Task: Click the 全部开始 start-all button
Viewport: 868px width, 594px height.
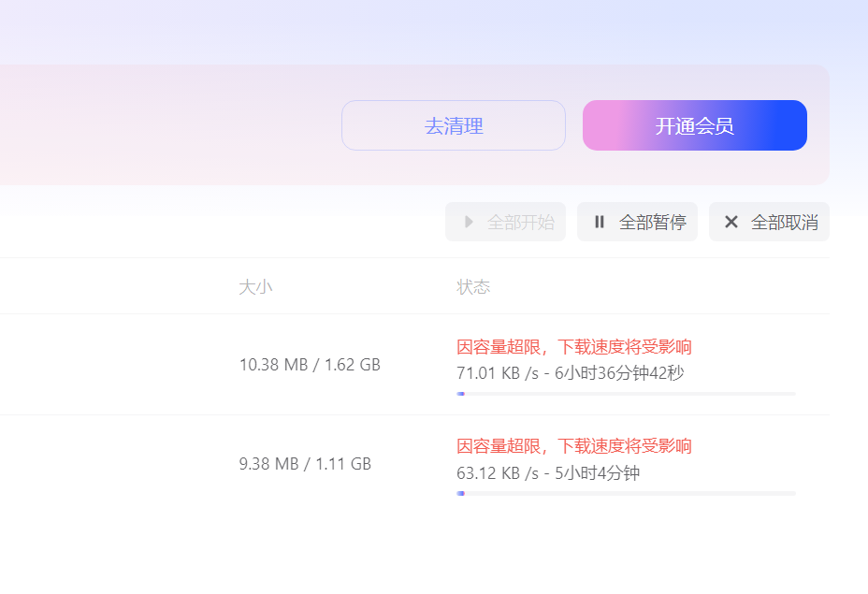Action: [x=505, y=222]
